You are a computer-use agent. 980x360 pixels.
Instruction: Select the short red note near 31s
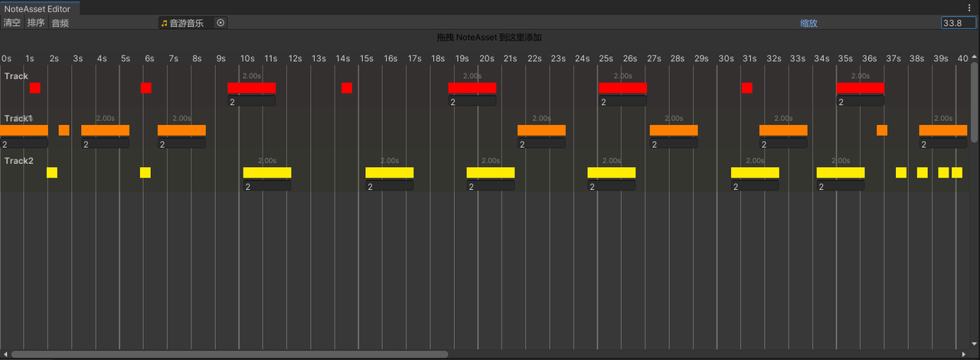tap(747, 88)
